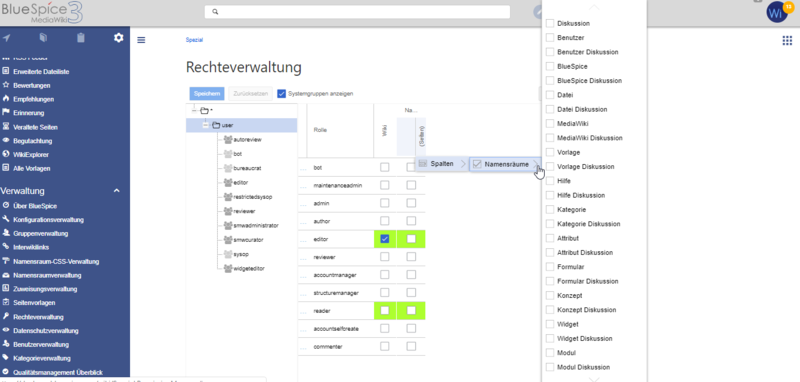Open the navigation arrow tab in sidebar
The width and height of the screenshot is (800, 382).
(x=6, y=38)
